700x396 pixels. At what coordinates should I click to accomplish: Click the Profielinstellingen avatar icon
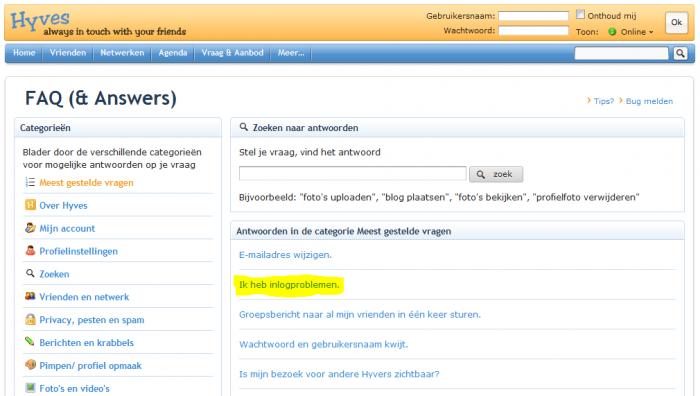click(30, 250)
